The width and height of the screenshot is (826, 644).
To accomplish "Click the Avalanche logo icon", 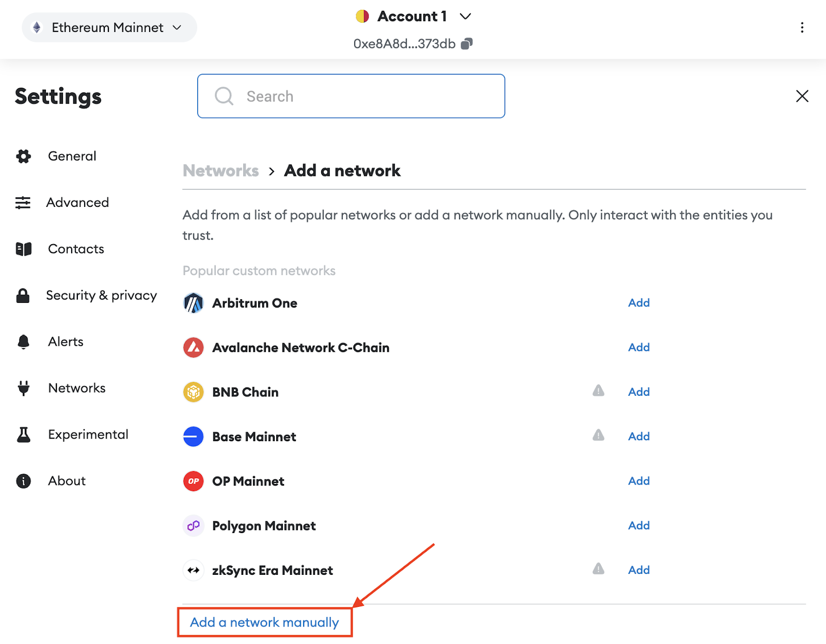I will click(x=194, y=347).
